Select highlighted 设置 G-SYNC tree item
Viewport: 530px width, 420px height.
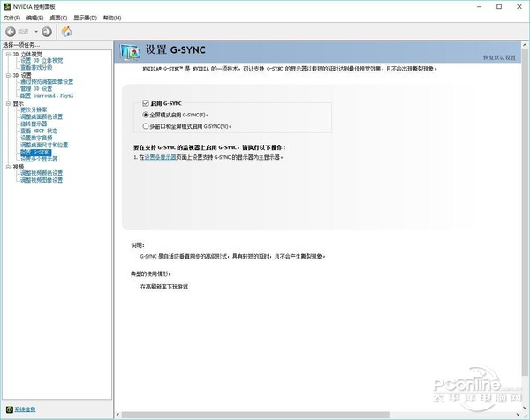pos(35,152)
